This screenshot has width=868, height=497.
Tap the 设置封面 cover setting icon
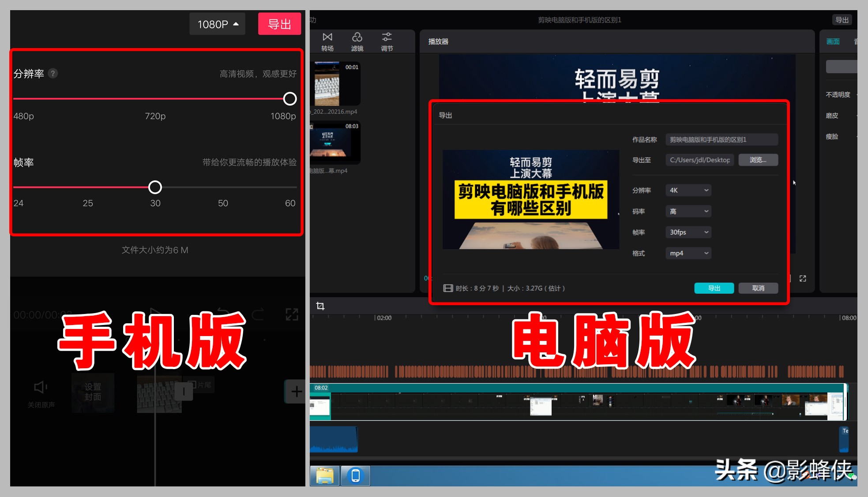click(x=93, y=392)
